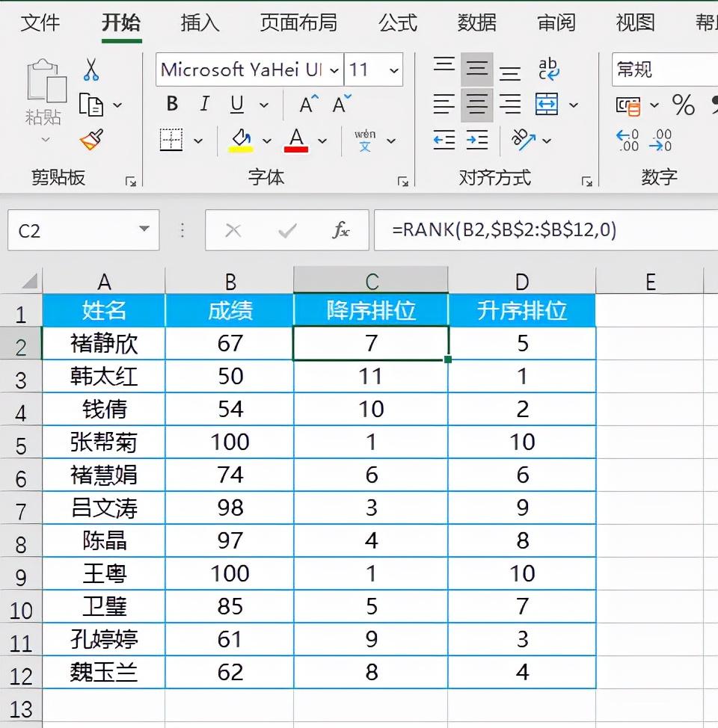Open 字体 group dialog launcher

pos(403,182)
